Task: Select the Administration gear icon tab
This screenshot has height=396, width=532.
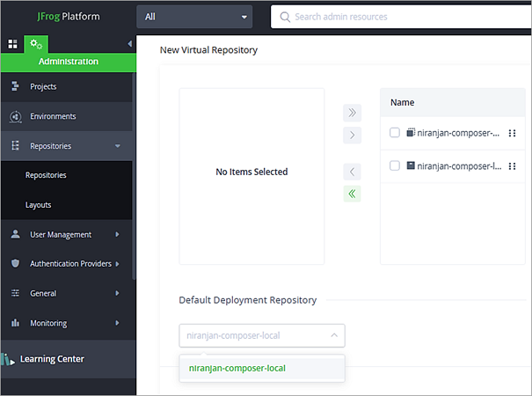Action: coord(36,44)
